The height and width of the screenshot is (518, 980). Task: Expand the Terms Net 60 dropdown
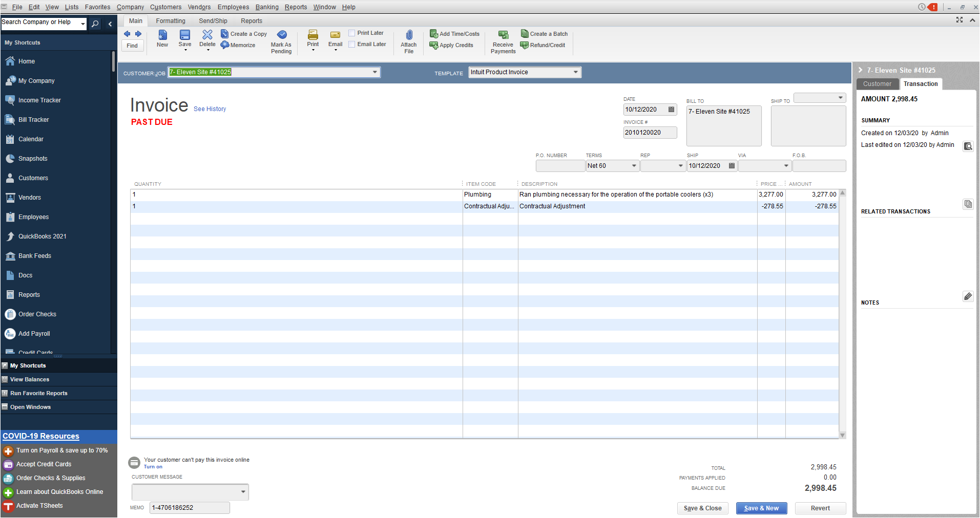634,166
